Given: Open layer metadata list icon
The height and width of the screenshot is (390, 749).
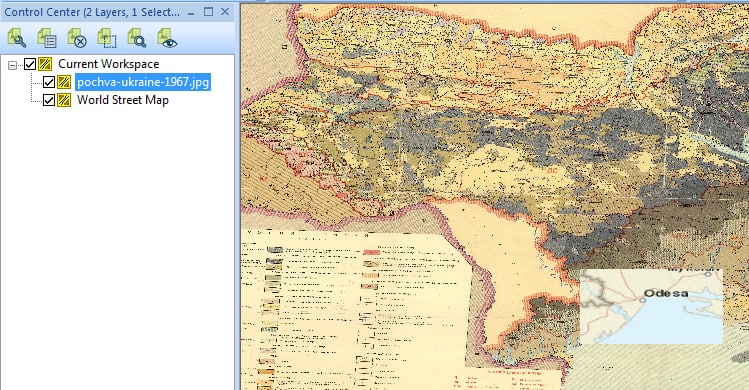Looking at the screenshot, I should (x=47, y=38).
